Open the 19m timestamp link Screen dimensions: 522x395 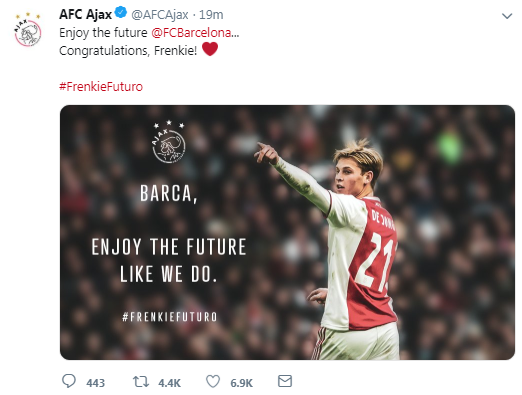(211, 15)
